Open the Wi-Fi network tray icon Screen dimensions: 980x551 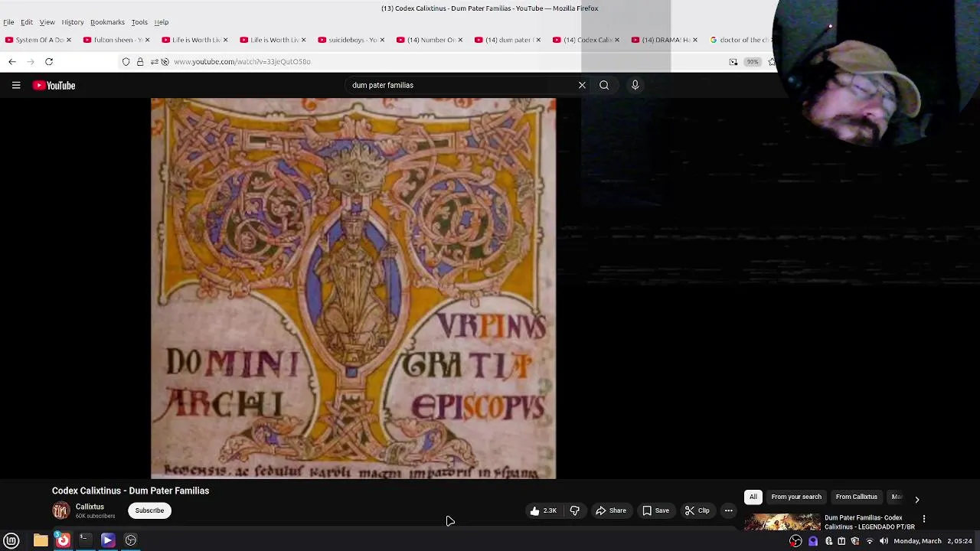(870, 541)
